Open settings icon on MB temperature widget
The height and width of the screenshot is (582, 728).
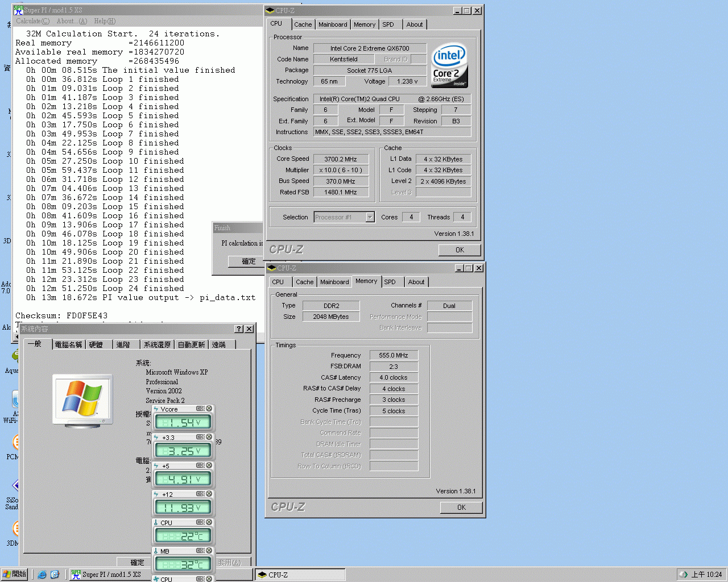[x=200, y=551]
